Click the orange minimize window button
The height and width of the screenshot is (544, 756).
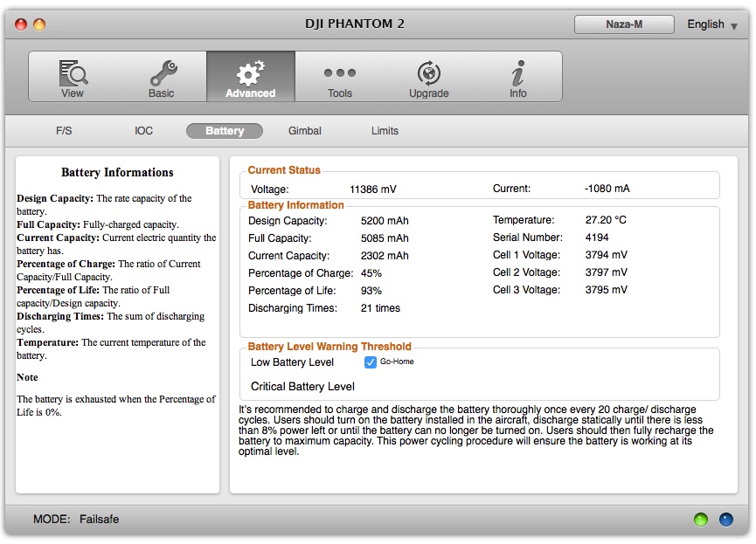pyautogui.click(x=39, y=24)
